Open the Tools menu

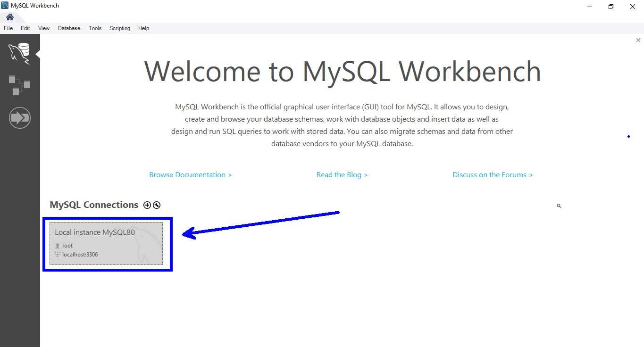(95, 28)
